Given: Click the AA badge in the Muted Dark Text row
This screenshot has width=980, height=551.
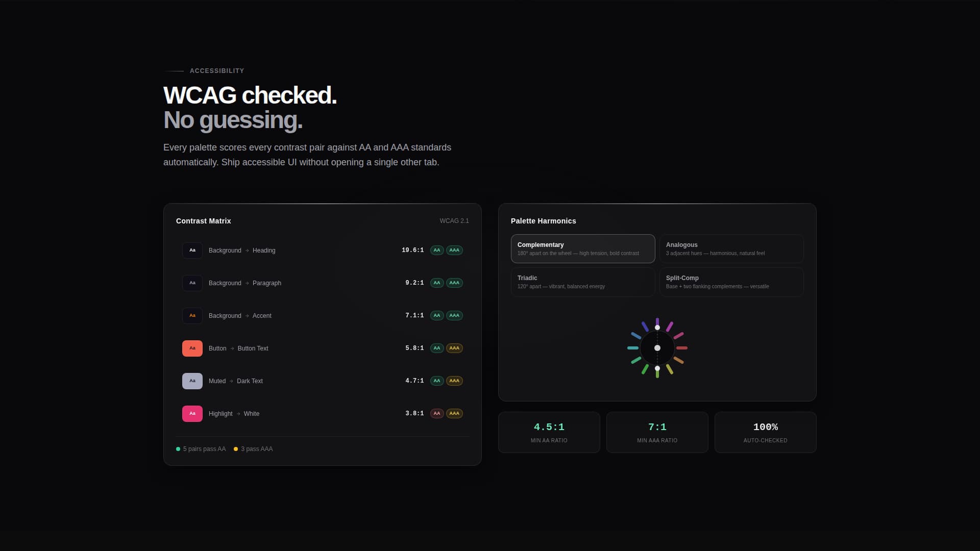Looking at the screenshot, I should (437, 381).
